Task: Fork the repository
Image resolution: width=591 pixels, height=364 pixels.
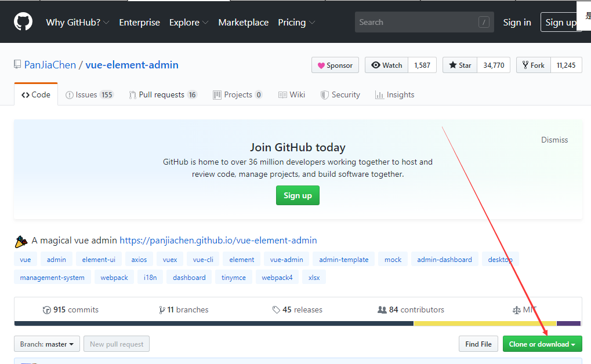Action: tap(534, 65)
